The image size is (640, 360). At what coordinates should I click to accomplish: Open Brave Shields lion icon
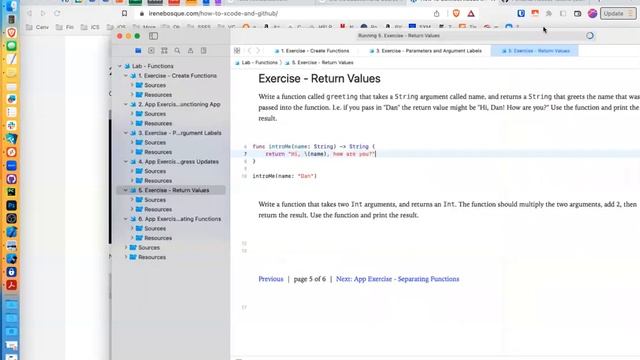[456, 13]
